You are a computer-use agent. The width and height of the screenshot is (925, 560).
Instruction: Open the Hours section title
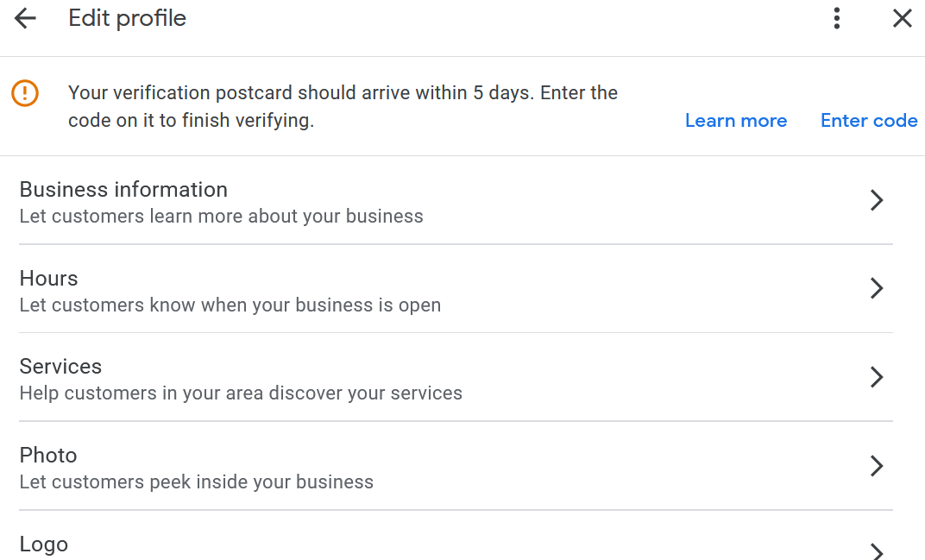(x=48, y=279)
